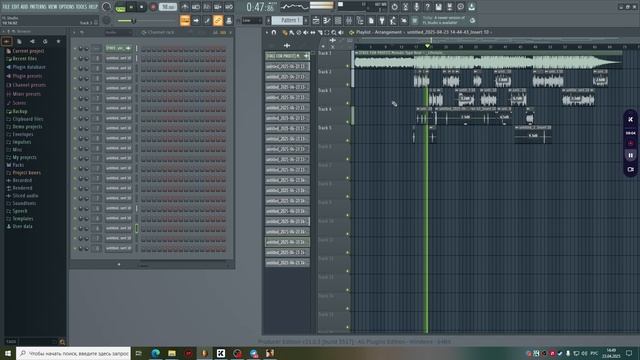This screenshot has height=360, width=640.
Task: Select the playlist playback speaker tool
Action: 341,32
